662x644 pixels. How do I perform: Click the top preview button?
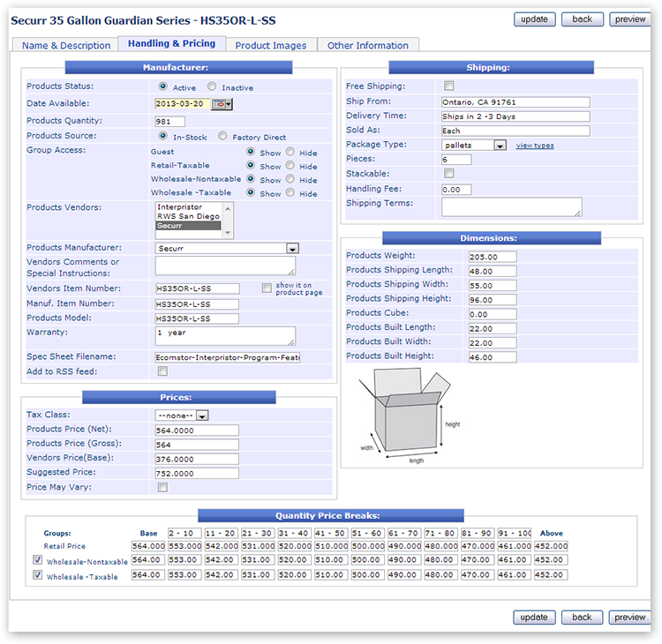pyautogui.click(x=630, y=19)
